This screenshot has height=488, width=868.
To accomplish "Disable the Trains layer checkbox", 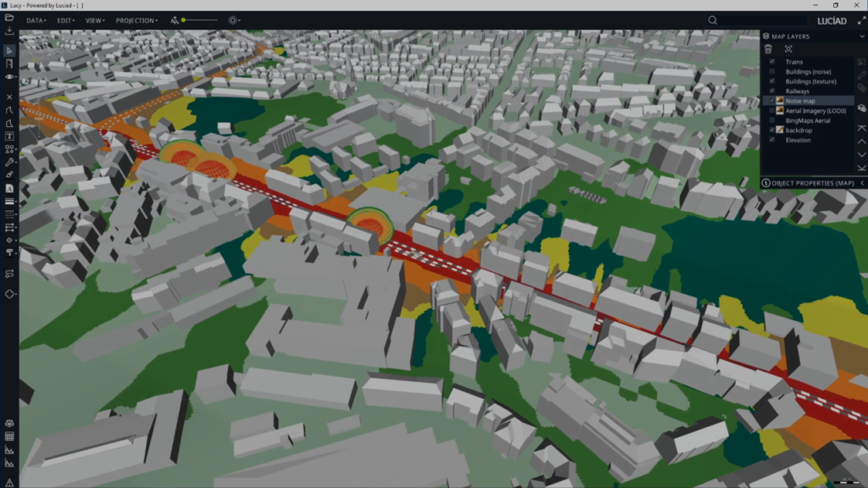I will pos(772,62).
